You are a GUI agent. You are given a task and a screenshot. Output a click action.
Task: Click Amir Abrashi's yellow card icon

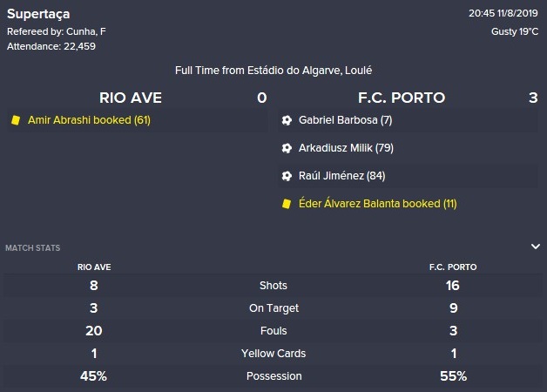click(16, 120)
